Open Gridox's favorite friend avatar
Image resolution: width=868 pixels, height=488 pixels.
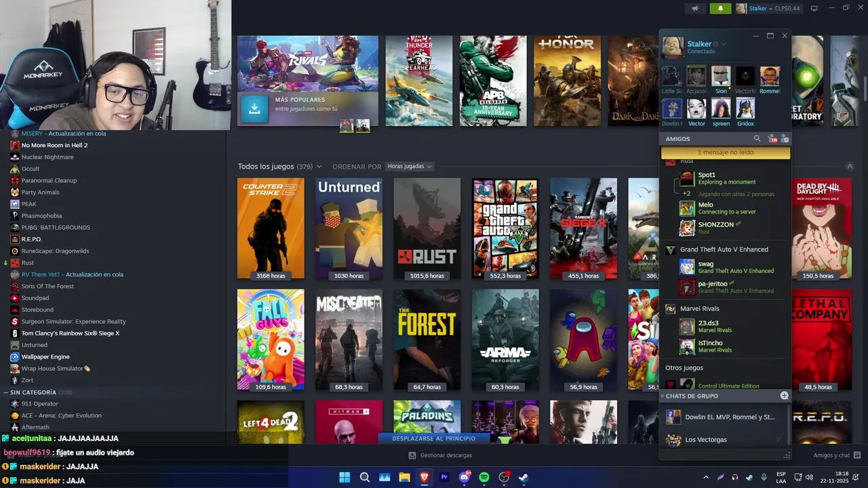point(745,108)
